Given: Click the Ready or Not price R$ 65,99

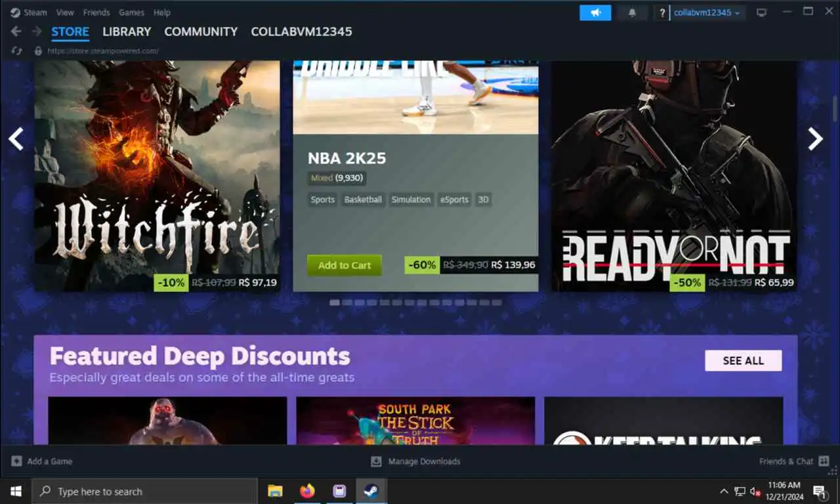Looking at the screenshot, I should click(774, 283).
